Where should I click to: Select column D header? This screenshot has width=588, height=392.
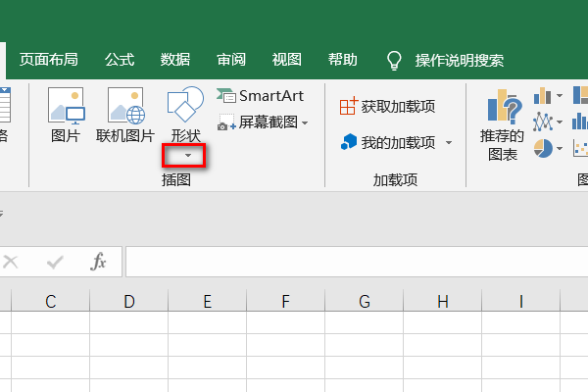(129, 301)
